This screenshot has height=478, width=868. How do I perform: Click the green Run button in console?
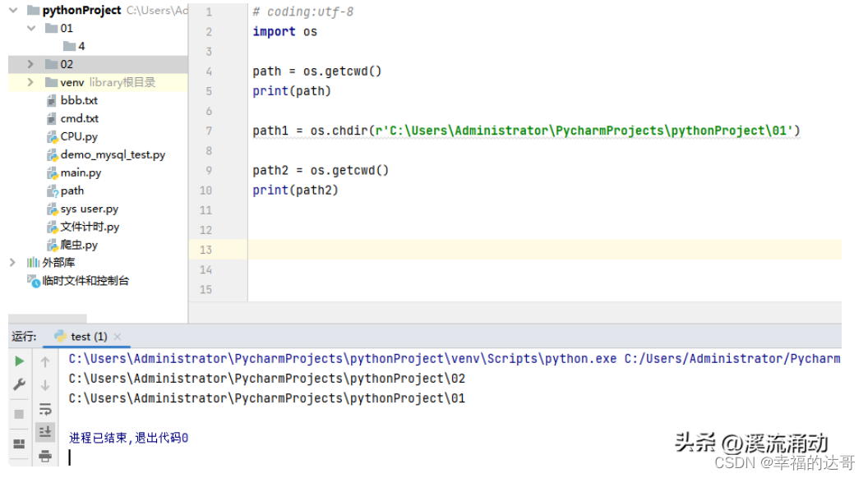[x=20, y=361]
